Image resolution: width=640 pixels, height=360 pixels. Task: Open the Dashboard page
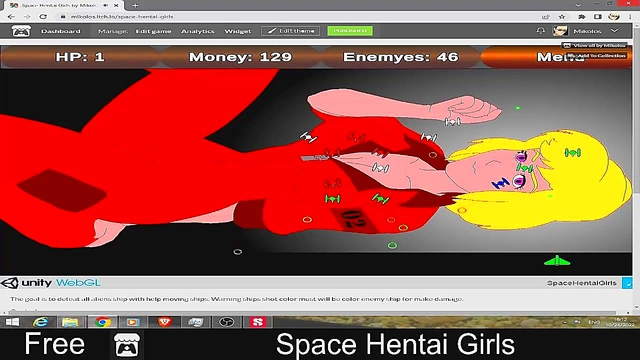(60, 31)
